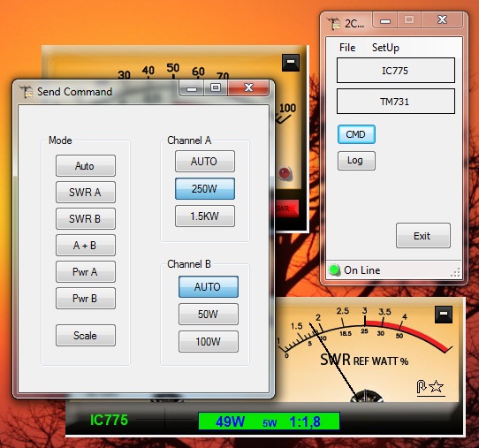Choose SWR A mode
This screenshot has height=448, width=479.
click(x=85, y=192)
